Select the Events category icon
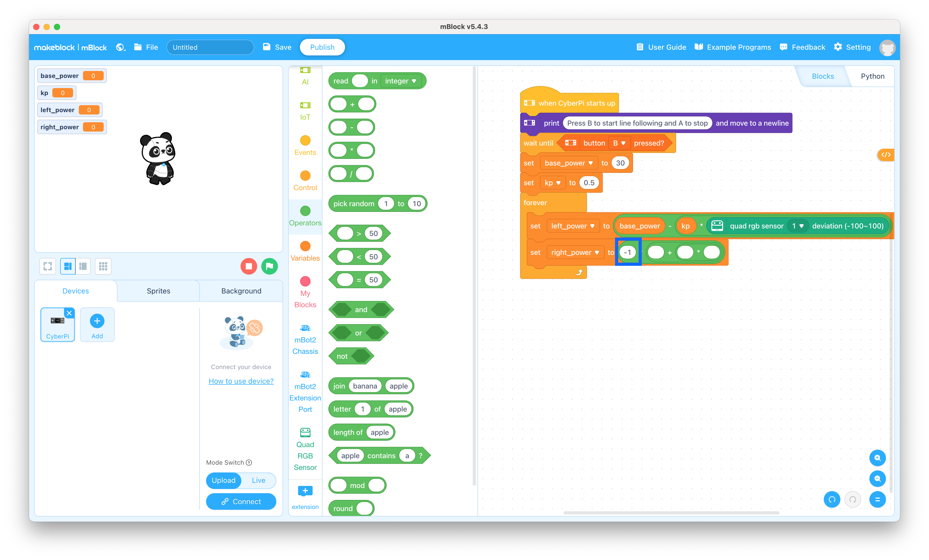The width and height of the screenshot is (929, 560). point(304,141)
